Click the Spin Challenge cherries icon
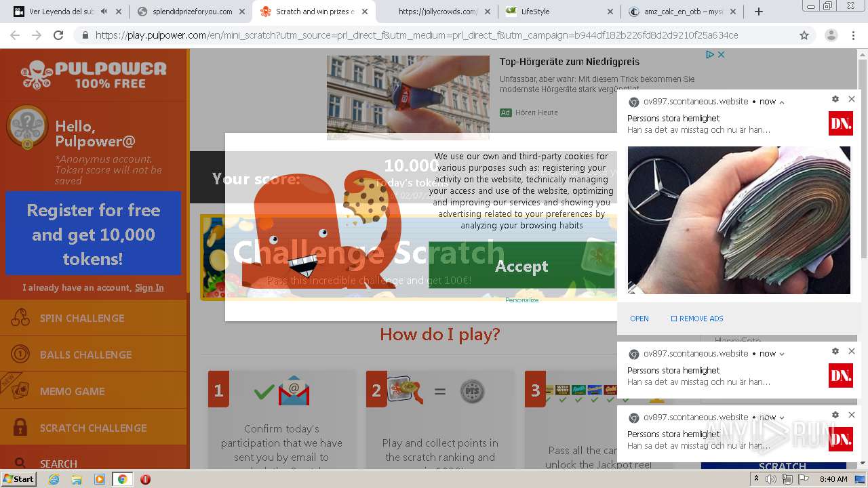The width and height of the screenshot is (868, 488). [20, 318]
